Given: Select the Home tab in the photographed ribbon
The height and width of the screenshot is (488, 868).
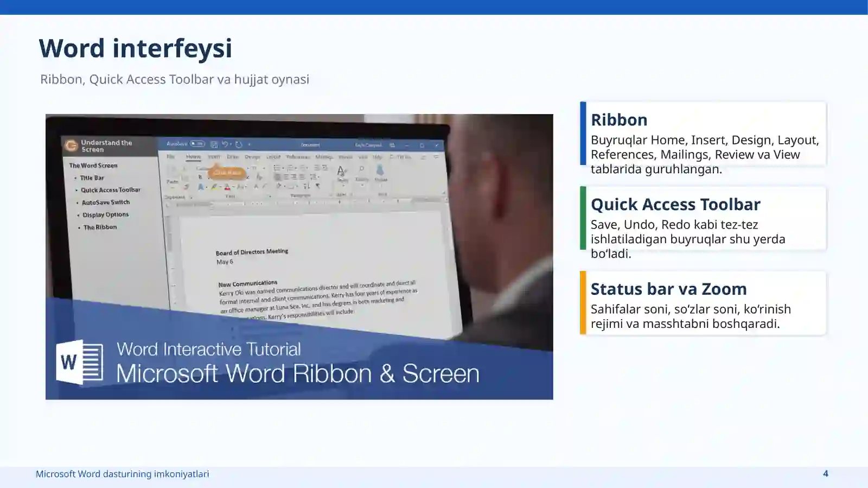Looking at the screenshot, I should 193,157.
